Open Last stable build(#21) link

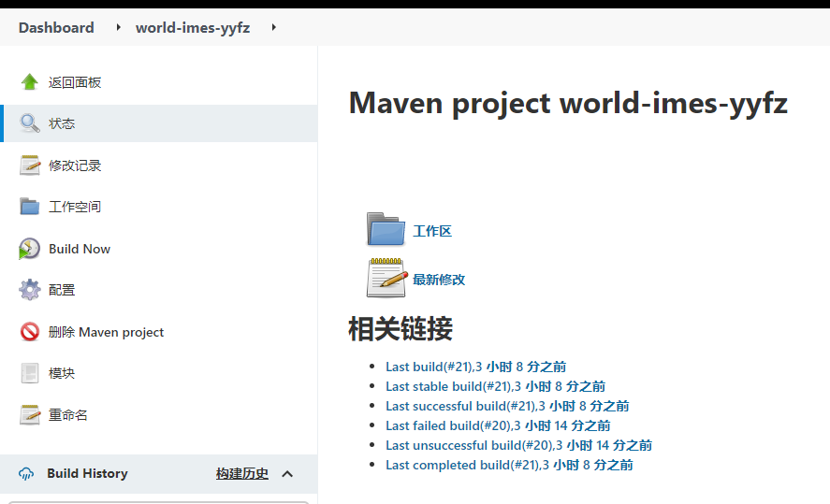pyautogui.click(x=495, y=386)
